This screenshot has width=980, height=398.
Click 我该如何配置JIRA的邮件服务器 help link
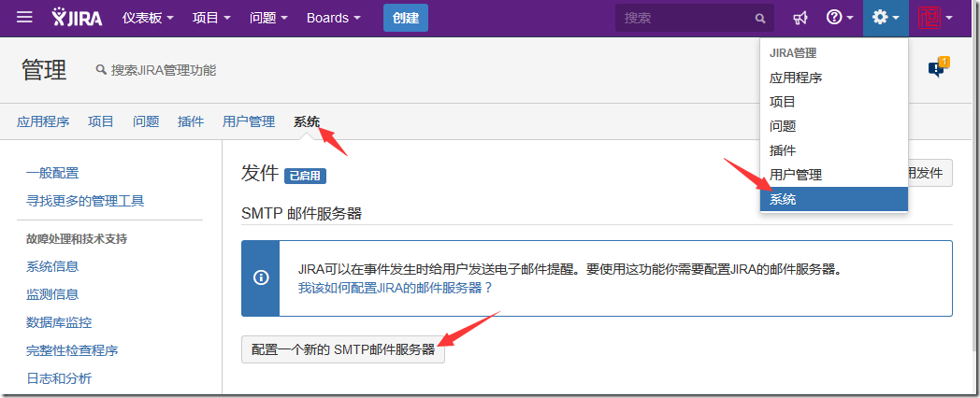[x=396, y=288]
